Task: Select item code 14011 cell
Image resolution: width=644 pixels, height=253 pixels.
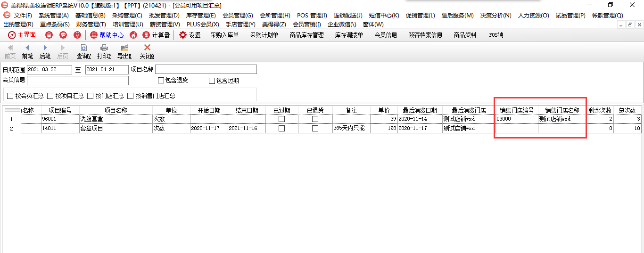Action: tap(60, 128)
